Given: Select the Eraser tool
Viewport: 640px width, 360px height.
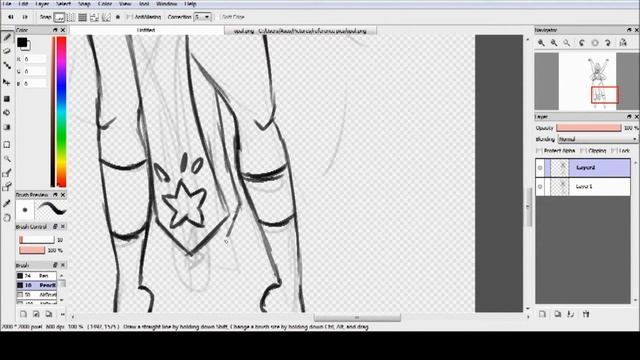Looking at the screenshot, I should point(7,51).
